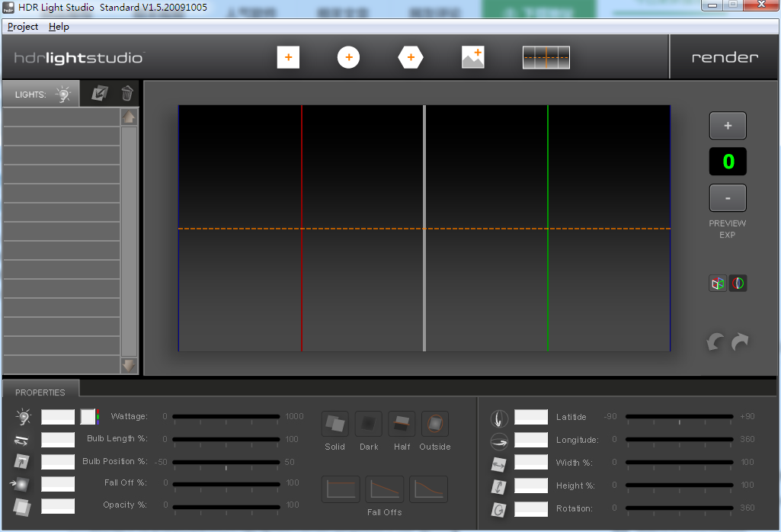The image size is (781, 532).
Task: Click the Latitude value field
Action: click(x=531, y=417)
